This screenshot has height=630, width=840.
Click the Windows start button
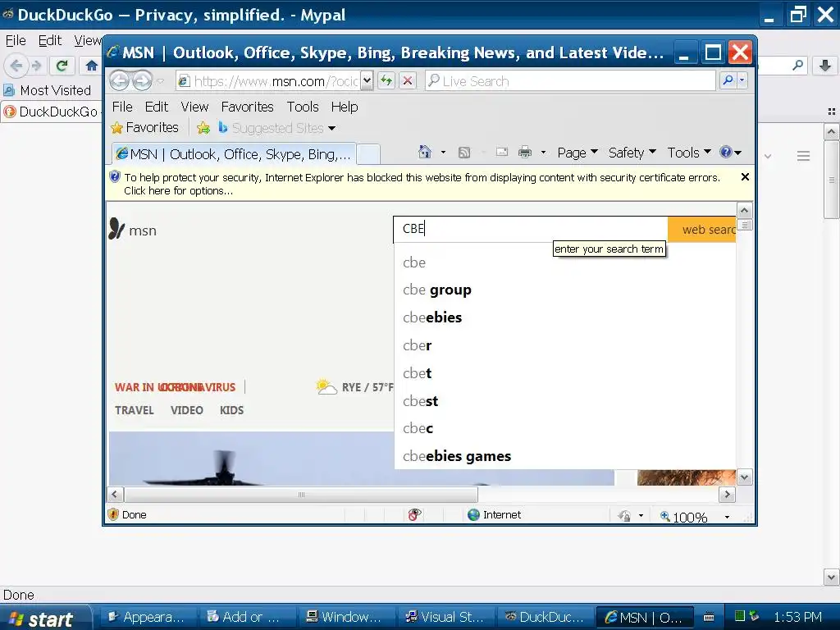click(x=46, y=618)
